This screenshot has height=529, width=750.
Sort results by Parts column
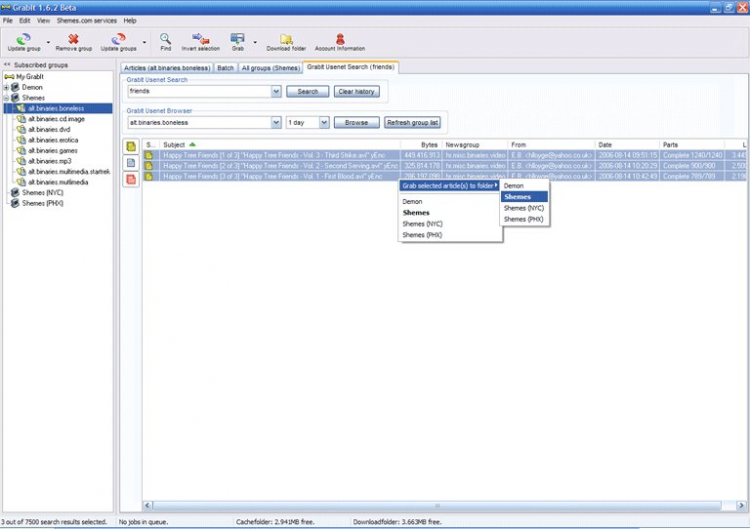coord(692,144)
